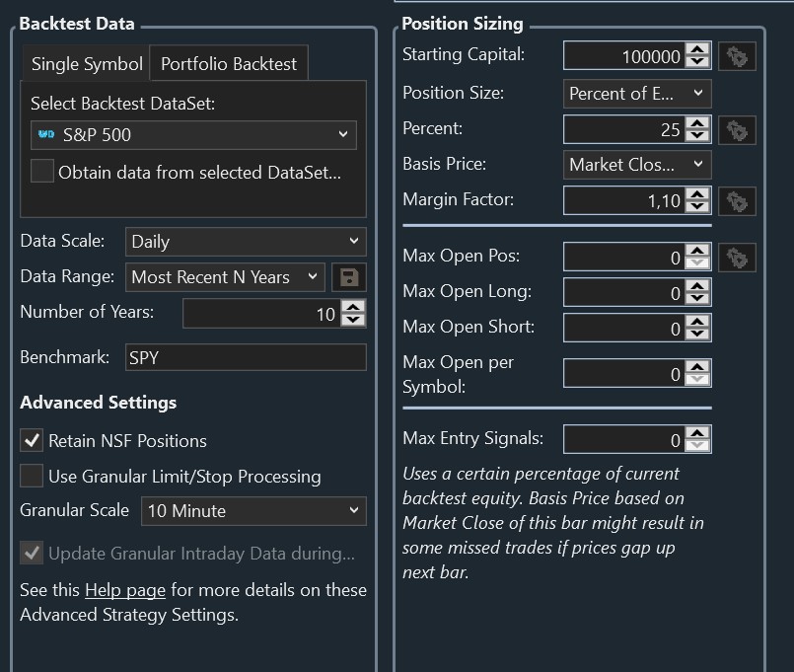The image size is (794, 672).
Task: Open the Granular Scale 10 Minute dropdown
Action: [253, 511]
